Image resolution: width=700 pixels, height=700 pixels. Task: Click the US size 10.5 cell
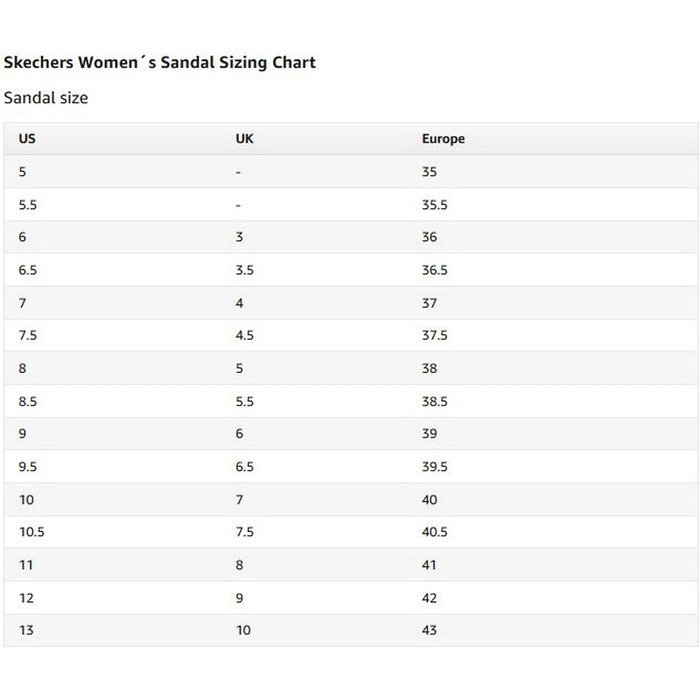tap(32, 532)
